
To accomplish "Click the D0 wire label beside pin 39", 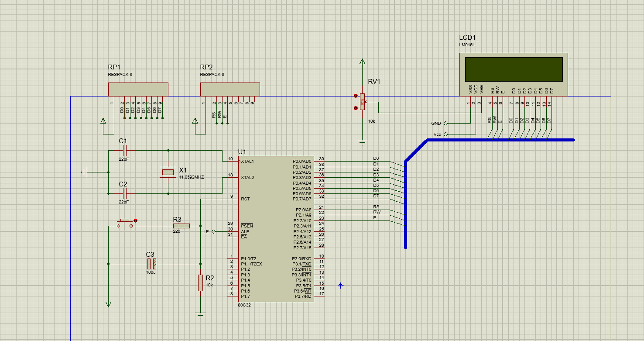I will click(x=376, y=158).
